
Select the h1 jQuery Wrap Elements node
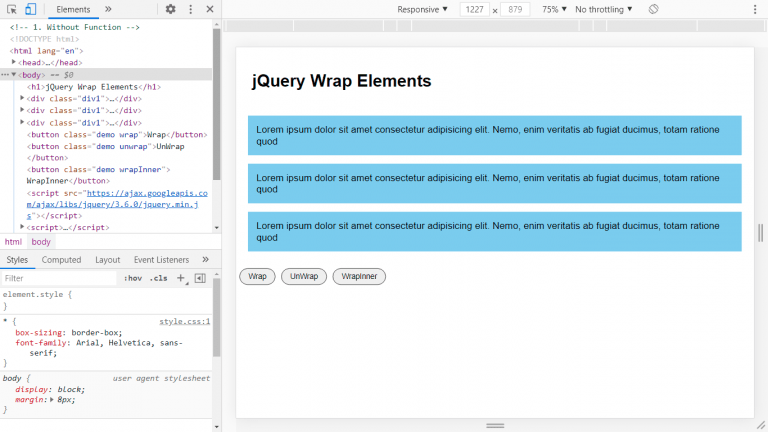tap(94, 87)
